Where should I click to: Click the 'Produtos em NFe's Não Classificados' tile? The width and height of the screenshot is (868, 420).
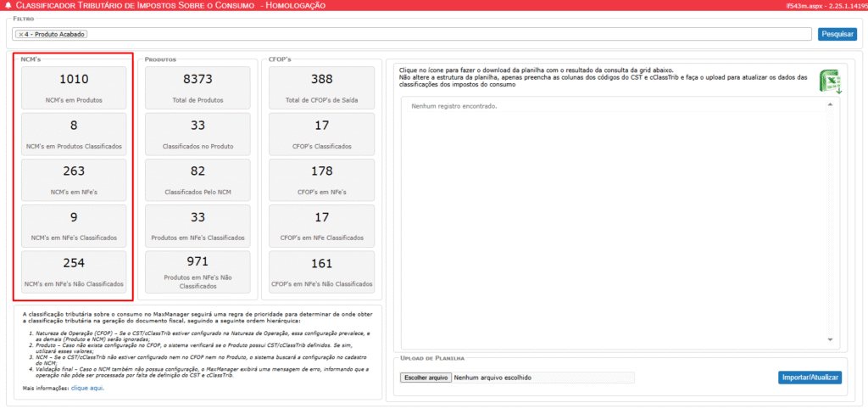click(x=198, y=271)
